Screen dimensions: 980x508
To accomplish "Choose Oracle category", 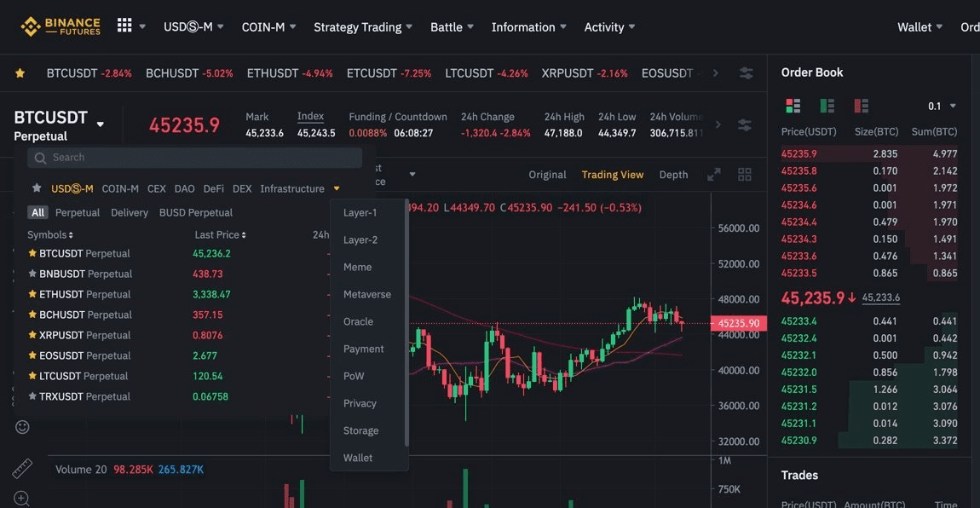I will tap(358, 322).
